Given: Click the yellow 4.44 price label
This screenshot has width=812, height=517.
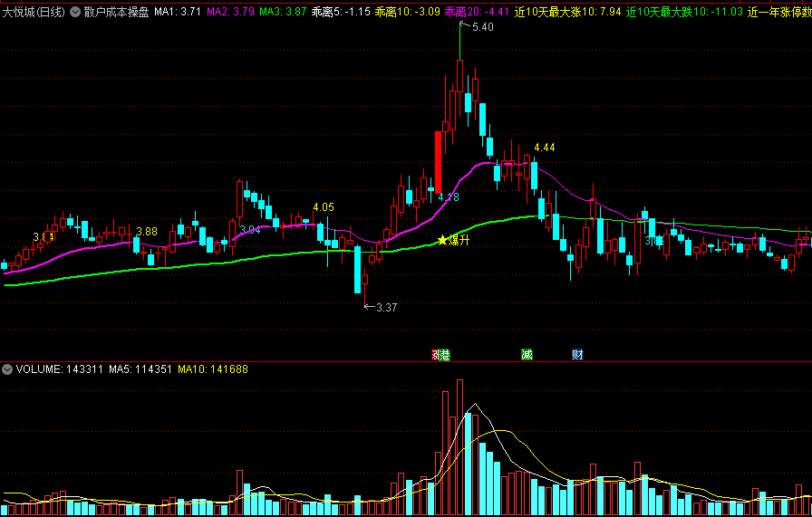Looking at the screenshot, I should 545,148.
